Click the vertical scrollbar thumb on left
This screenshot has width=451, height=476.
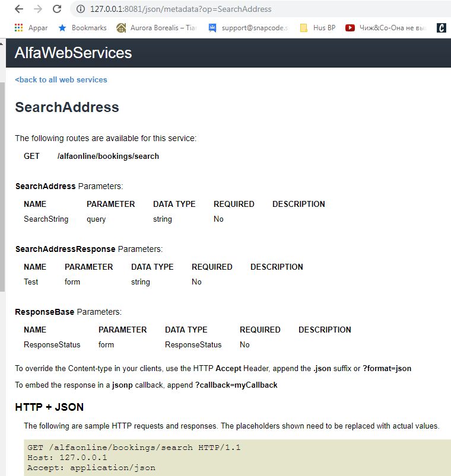tap(2, 187)
